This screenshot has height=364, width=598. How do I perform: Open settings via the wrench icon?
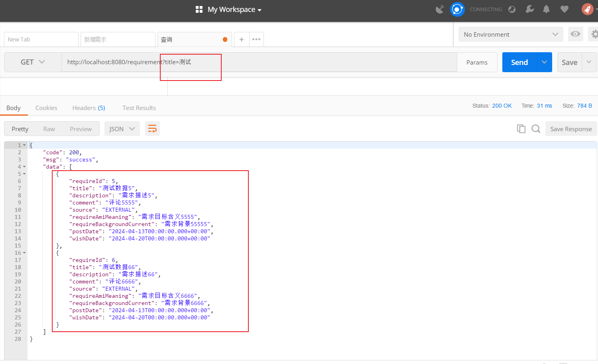(529, 9)
